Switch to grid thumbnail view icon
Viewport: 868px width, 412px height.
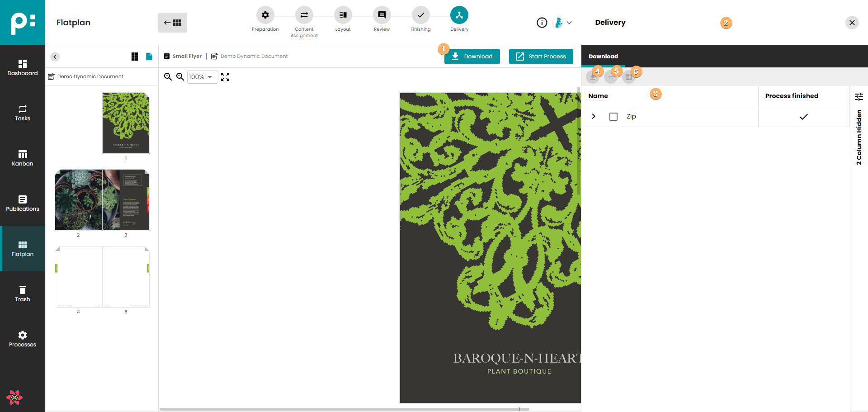[x=135, y=57]
